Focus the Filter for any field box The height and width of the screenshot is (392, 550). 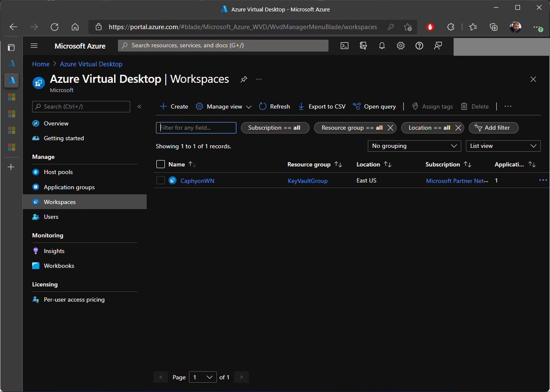click(196, 128)
